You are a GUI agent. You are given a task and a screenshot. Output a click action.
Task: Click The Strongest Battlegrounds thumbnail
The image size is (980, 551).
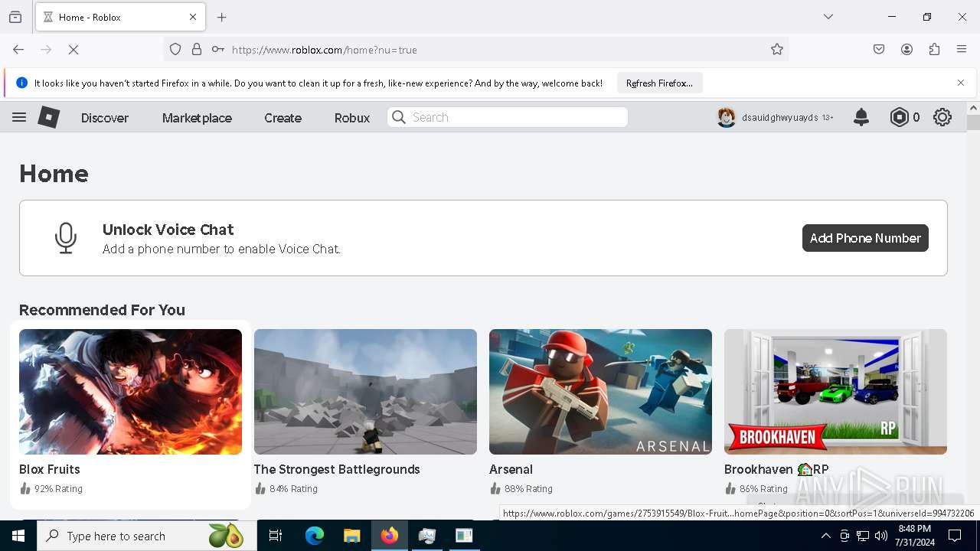point(365,392)
